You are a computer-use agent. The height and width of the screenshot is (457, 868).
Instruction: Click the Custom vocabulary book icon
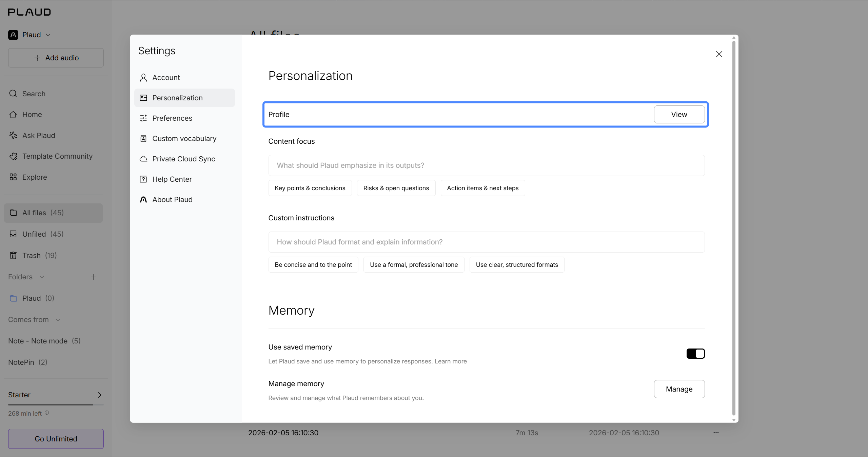[x=143, y=139]
